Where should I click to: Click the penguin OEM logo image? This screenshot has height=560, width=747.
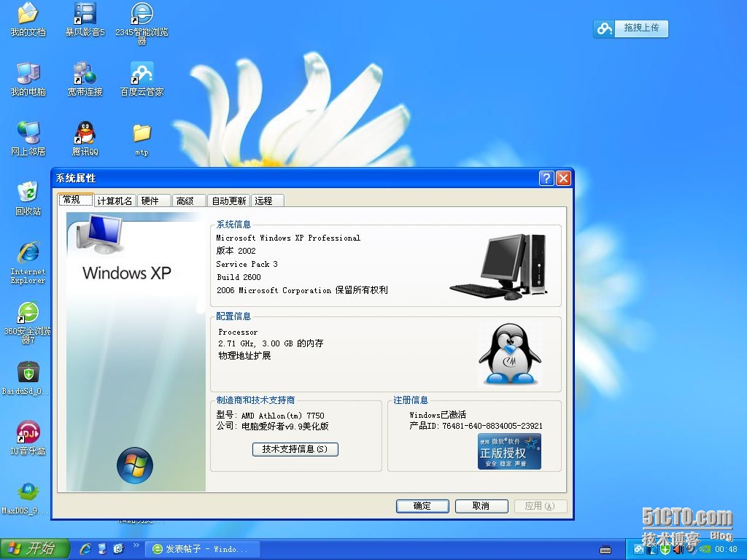pos(510,354)
